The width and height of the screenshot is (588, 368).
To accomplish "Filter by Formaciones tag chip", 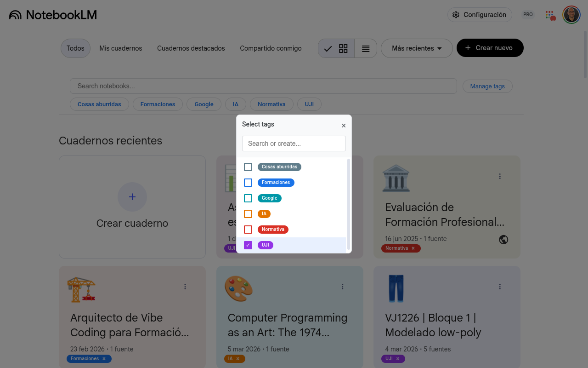I will pos(158,104).
